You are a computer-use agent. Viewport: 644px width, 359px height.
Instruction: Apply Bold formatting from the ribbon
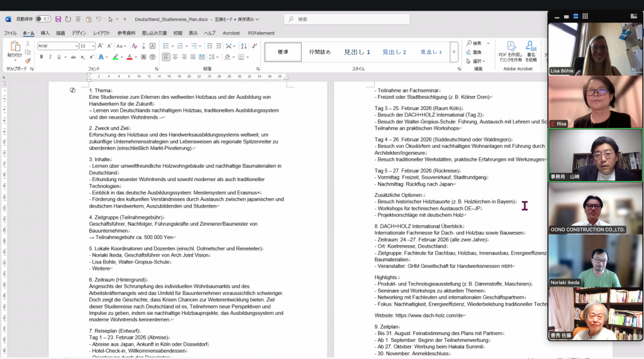(42, 57)
